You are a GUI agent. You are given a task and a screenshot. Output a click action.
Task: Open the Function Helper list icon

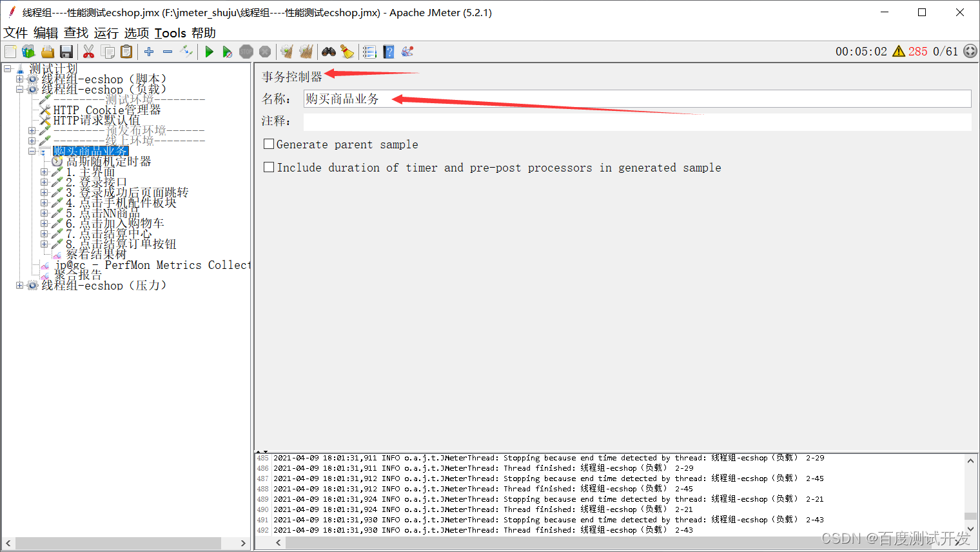(x=369, y=52)
